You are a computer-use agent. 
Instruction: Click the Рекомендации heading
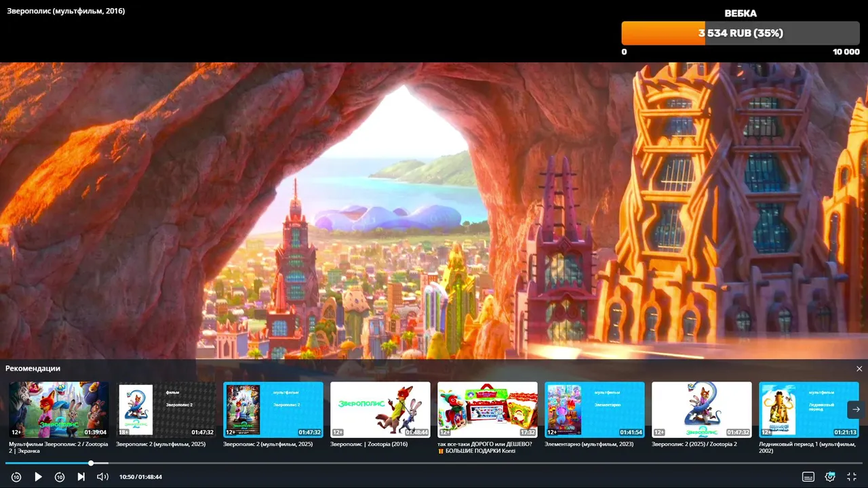click(33, 369)
